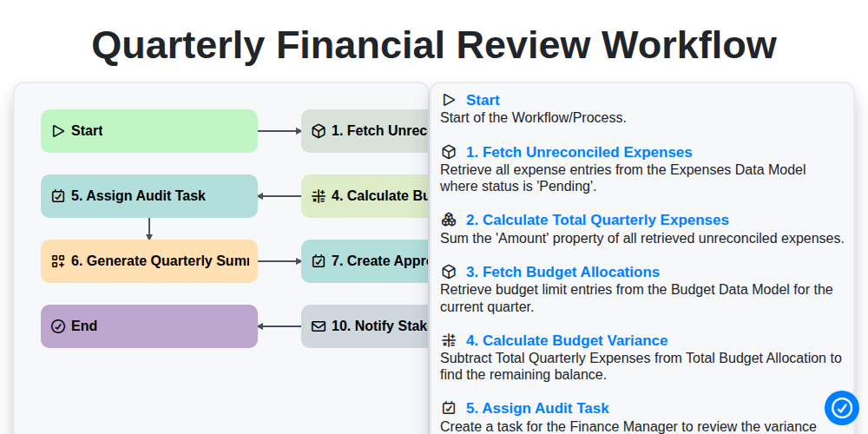Click the widgets icon on Generate Quarterly Summary node
Viewport: 868px width, 434px height.
click(x=58, y=261)
